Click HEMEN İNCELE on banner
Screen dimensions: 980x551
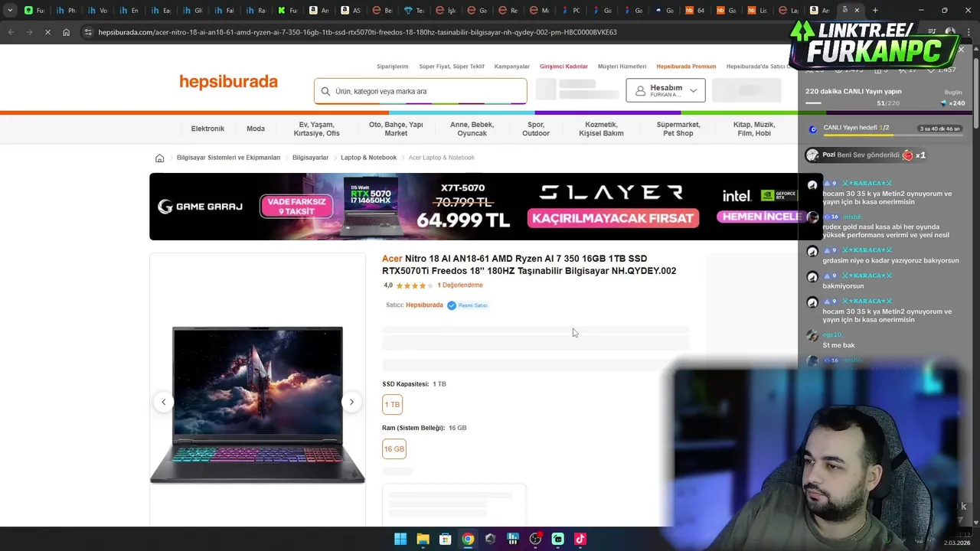[759, 217]
